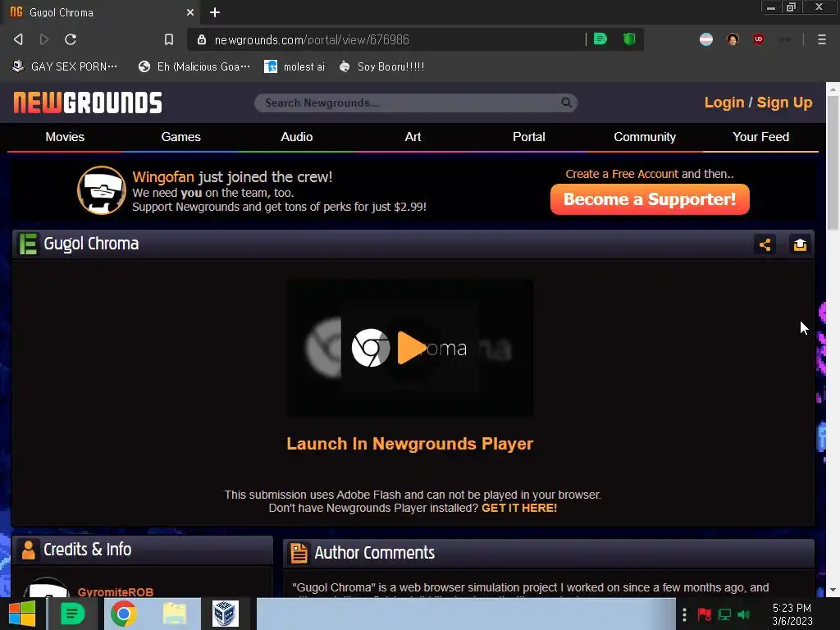Click Launch In Newgrounds Player

(410, 444)
